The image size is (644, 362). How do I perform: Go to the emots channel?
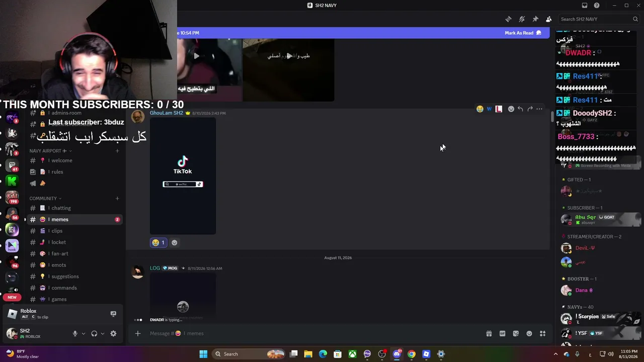(x=74, y=265)
